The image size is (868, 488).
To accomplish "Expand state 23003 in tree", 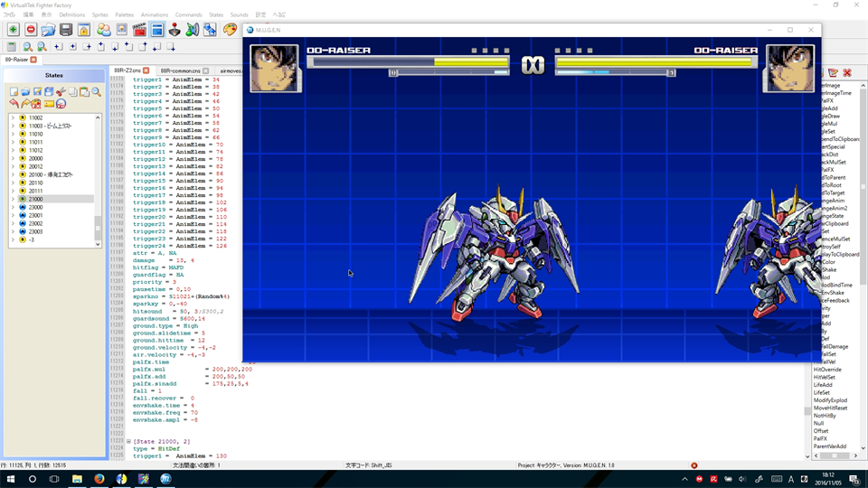I will pyautogui.click(x=13, y=231).
